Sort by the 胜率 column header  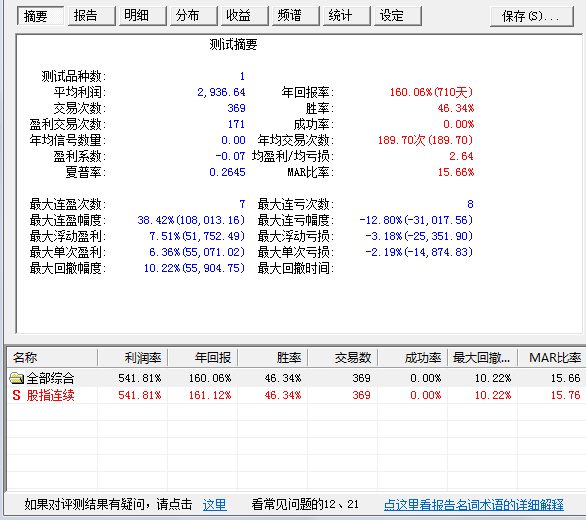pyautogui.click(x=272, y=358)
